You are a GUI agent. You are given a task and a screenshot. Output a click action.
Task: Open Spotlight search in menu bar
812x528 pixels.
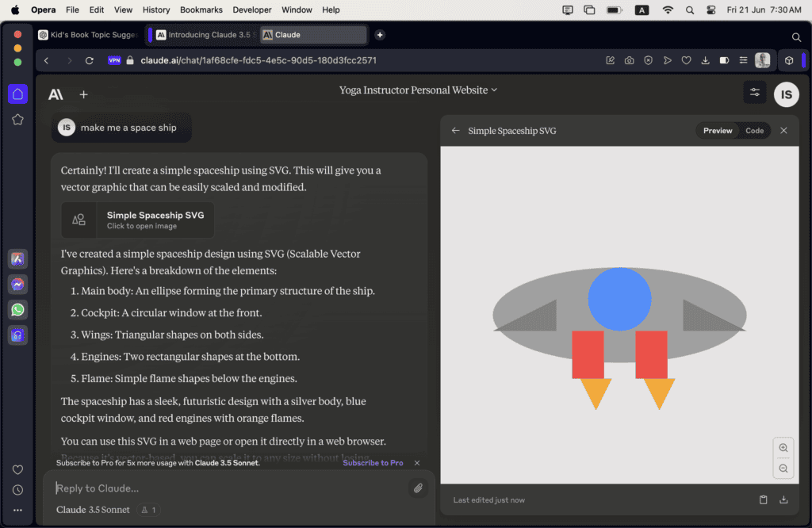click(x=689, y=10)
